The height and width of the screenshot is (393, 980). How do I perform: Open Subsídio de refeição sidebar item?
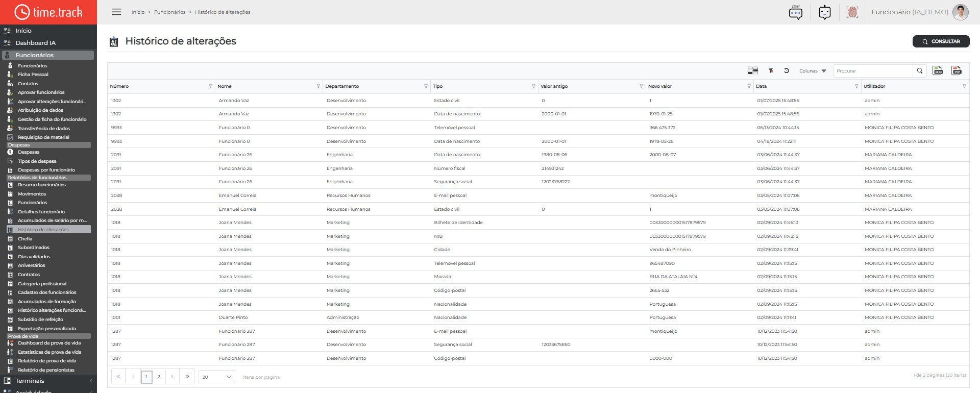40,320
